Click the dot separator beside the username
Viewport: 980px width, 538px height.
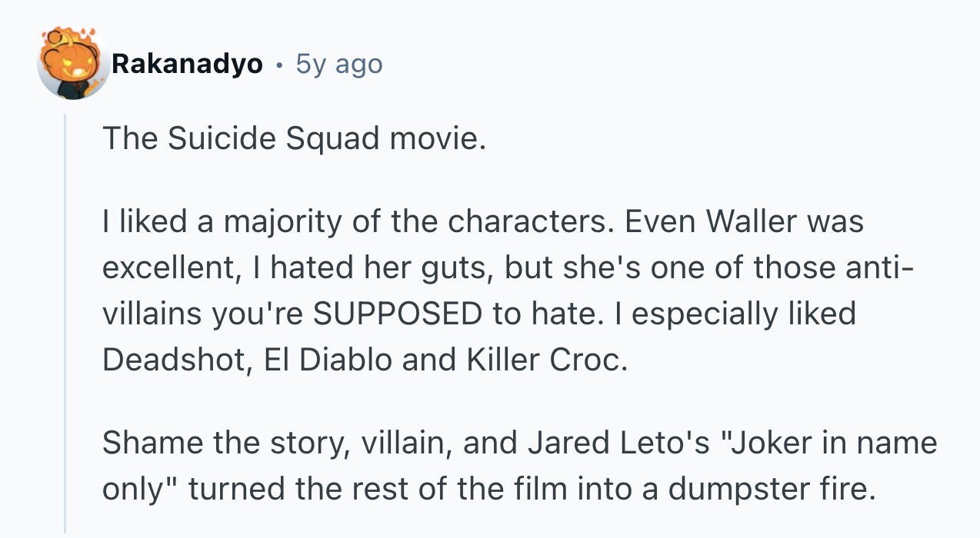(278, 65)
